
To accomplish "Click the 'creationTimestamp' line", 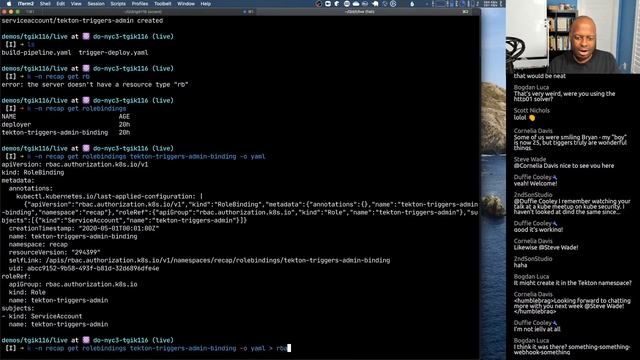I will click(x=84, y=229).
